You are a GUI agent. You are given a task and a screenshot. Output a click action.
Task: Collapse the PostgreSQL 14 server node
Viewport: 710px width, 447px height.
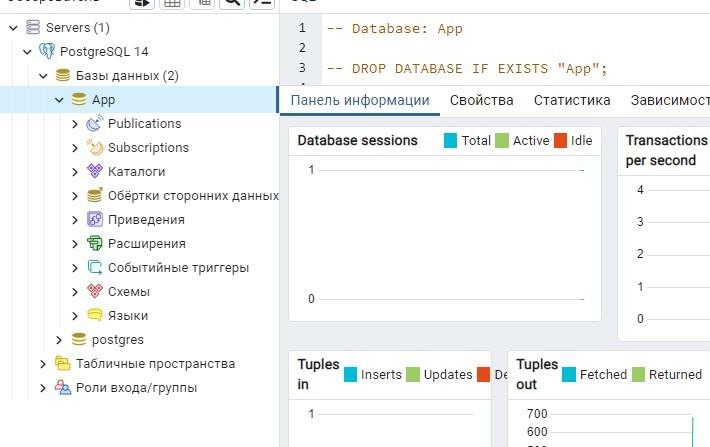27,52
